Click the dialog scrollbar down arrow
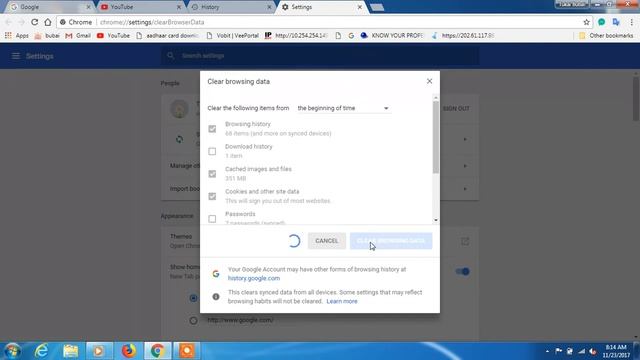The width and height of the screenshot is (640, 360). [436, 220]
